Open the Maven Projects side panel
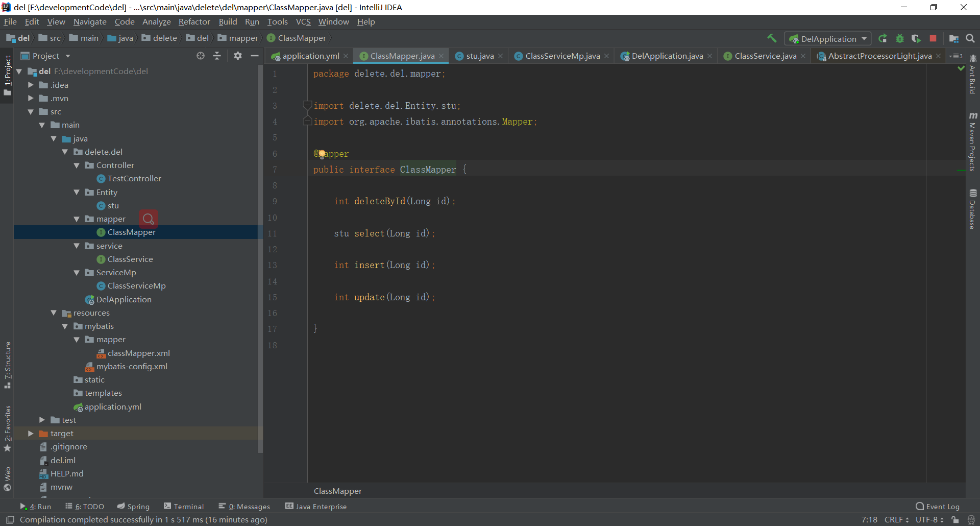The height and width of the screenshot is (526, 980). pyautogui.click(x=973, y=142)
